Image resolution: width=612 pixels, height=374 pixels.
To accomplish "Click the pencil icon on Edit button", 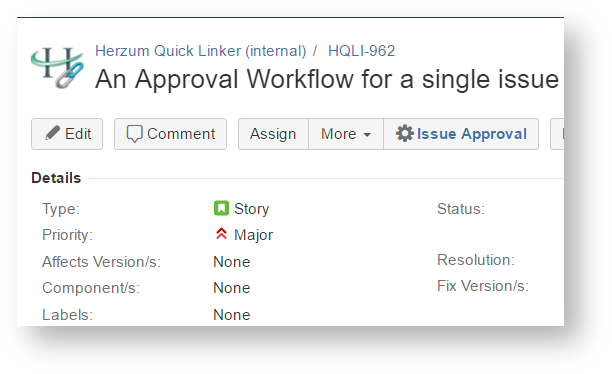I will [52, 134].
